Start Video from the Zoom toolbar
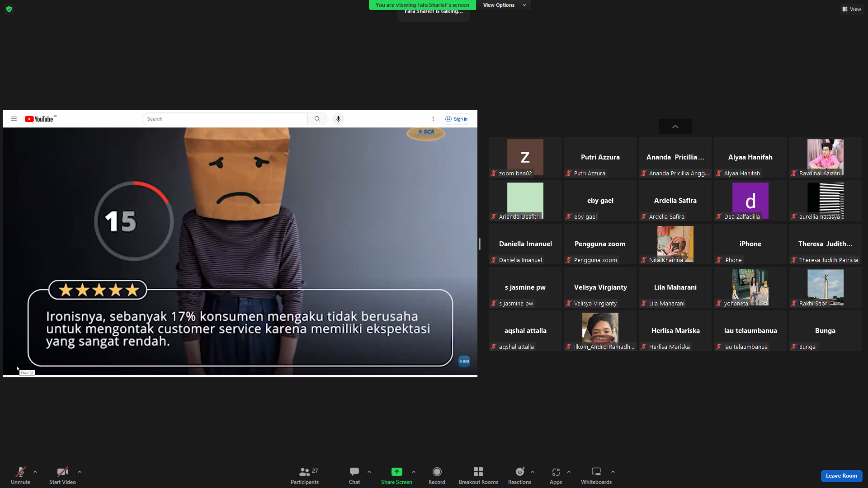868x488 pixels. (62, 475)
